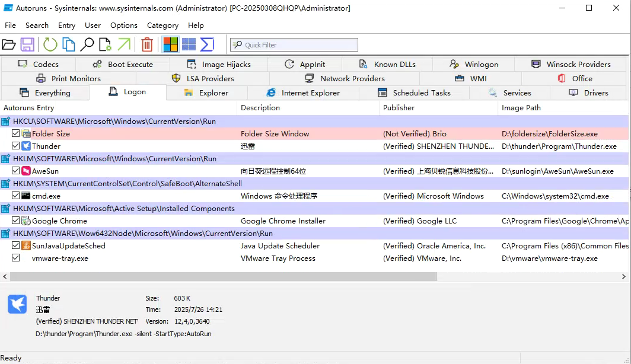
Task: Click the horizontal scrollbar left arrow
Action: coord(5,277)
